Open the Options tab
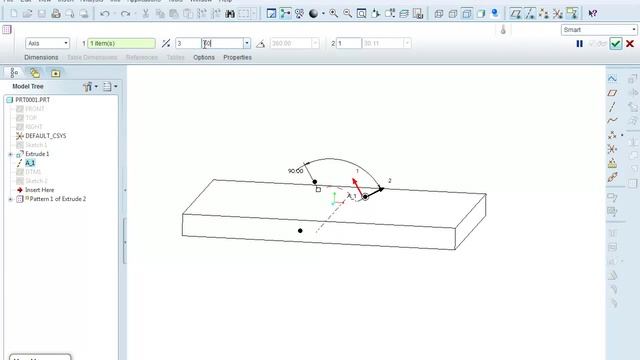 204,58
